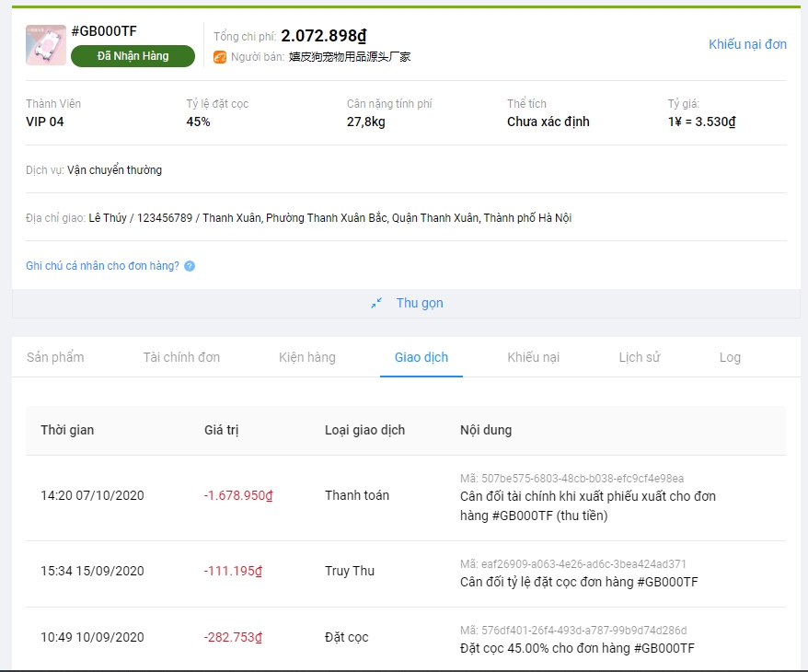Screen dimensions: 808x672
Task: View the Lịch sử tab
Action: click(x=639, y=357)
